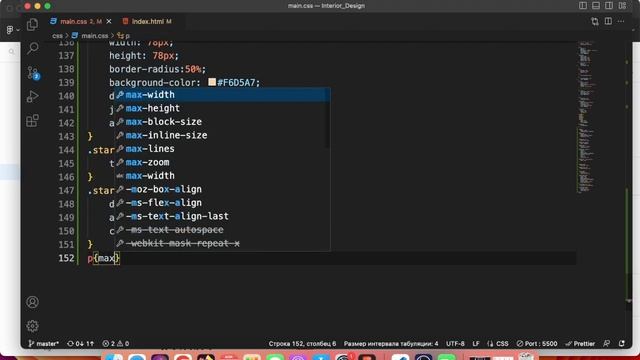This screenshot has width=640, height=360.
Task: Place cursor after max on line 152
Action: pos(115,258)
